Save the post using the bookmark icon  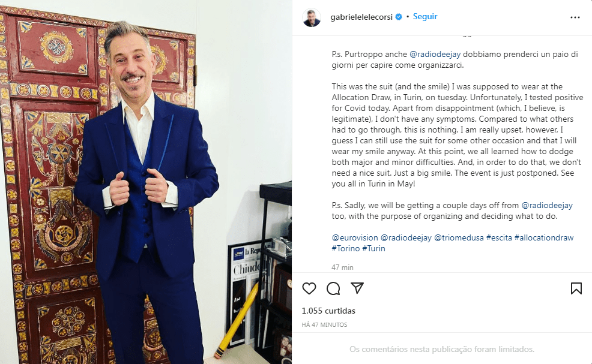point(576,288)
